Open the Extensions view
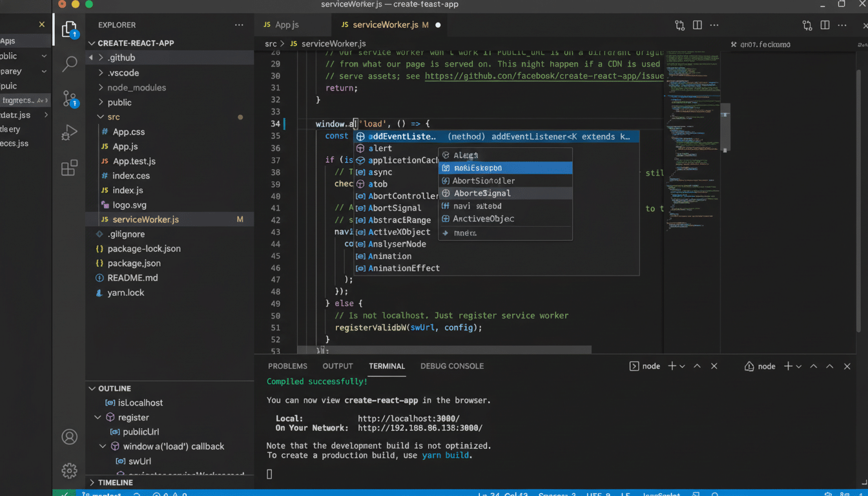This screenshot has height=496, width=868. point(69,166)
